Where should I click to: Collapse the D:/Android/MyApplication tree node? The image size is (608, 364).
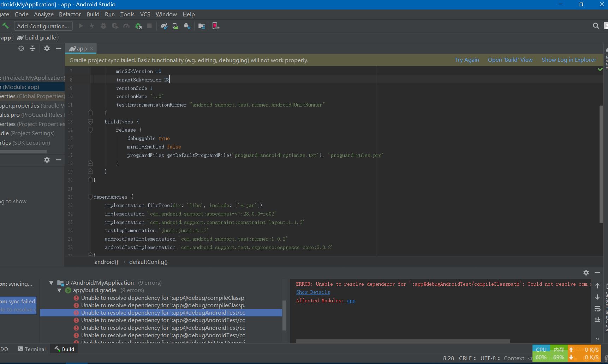point(51,283)
